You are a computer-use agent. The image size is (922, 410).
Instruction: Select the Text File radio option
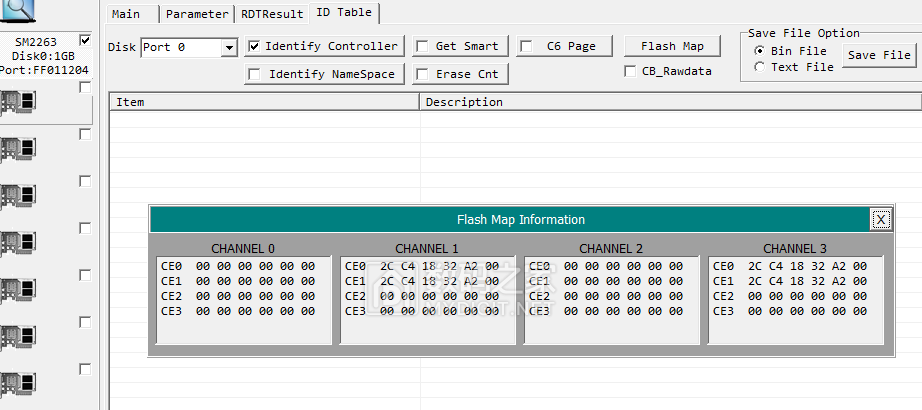click(760, 67)
